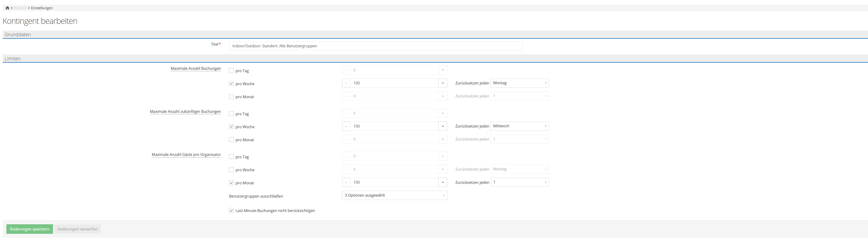This screenshot has width=868, height=243.
Task: Decrease monthly guests per organizer minus button
Action: click(346, 182)
